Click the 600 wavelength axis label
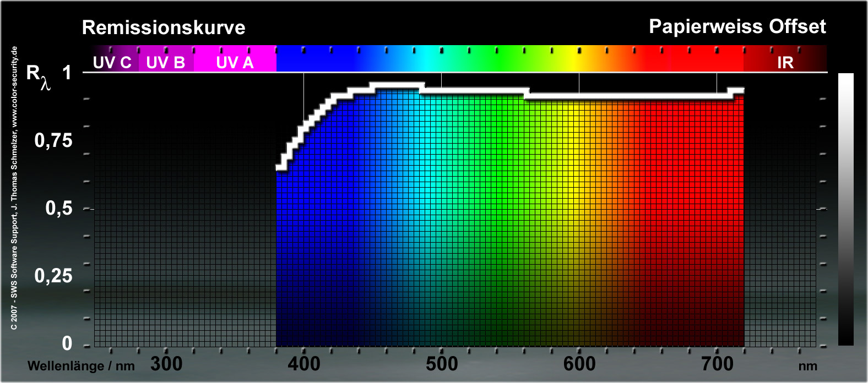868x383 pixels. pyautogui.click(x=579, y=364)
